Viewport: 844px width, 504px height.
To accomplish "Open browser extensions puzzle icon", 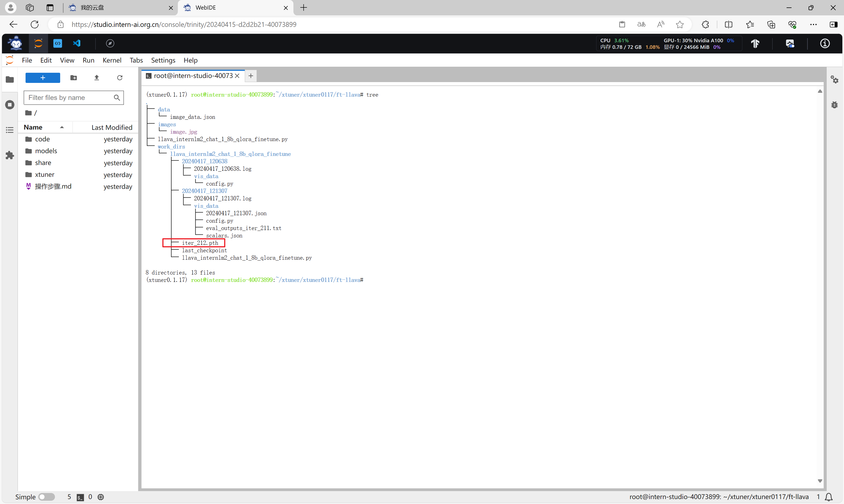I will [x=705, y=24].
